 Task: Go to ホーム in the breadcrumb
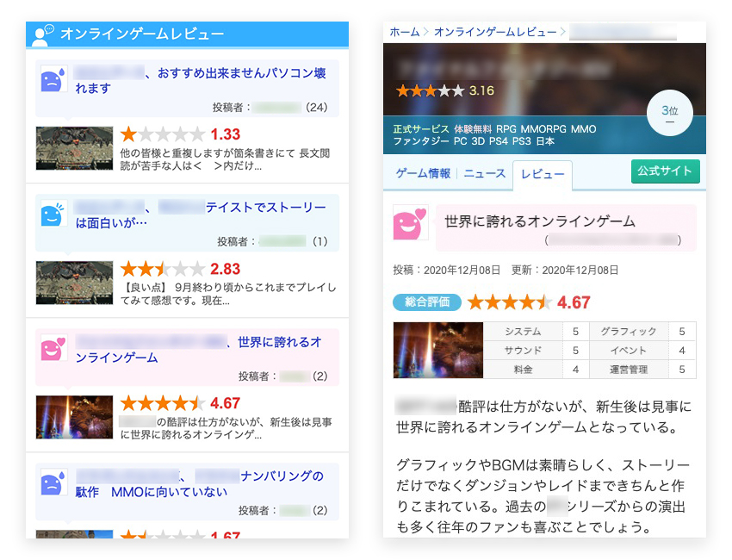click(404, 32)
